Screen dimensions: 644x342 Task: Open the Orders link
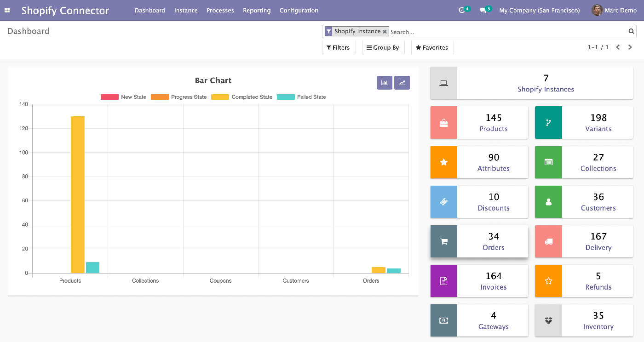pyautogui.click(x=494, y=247)
